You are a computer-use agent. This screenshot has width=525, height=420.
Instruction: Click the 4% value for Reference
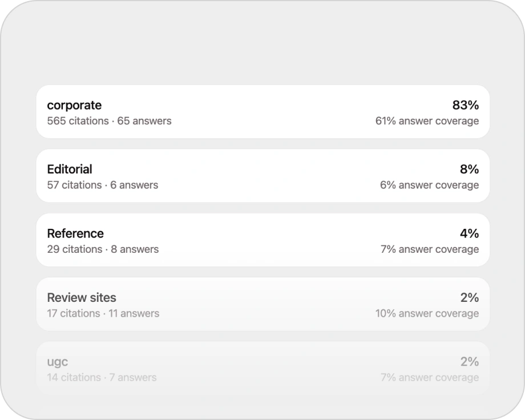point(471,233)
